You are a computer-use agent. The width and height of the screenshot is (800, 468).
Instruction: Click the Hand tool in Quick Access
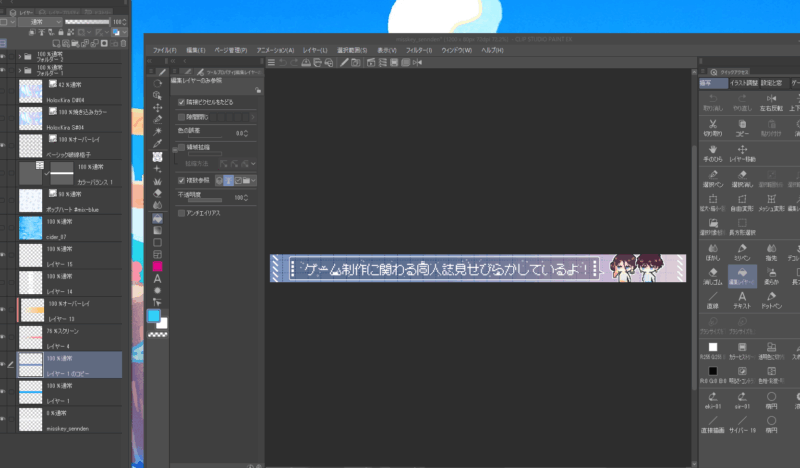click(713, 150)
